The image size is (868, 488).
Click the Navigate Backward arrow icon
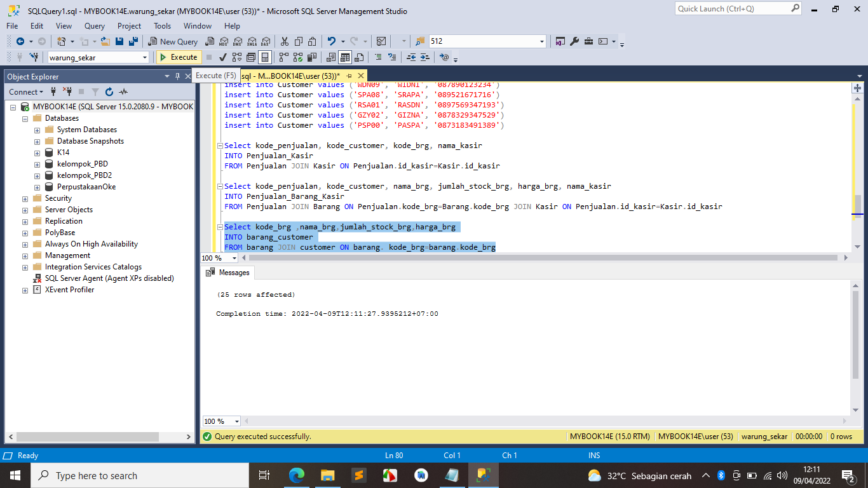tap(20, 41)
